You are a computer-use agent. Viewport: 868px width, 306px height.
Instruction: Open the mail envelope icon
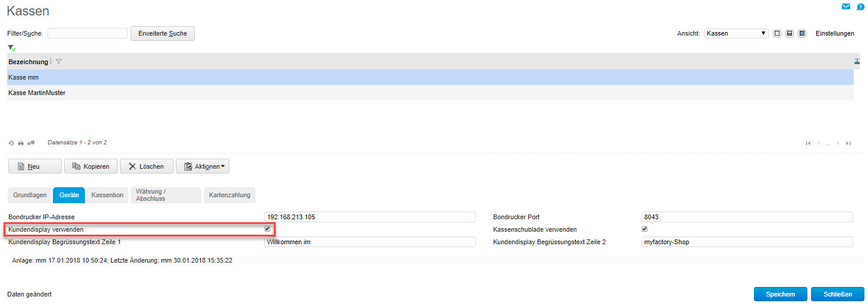[845, 7]
